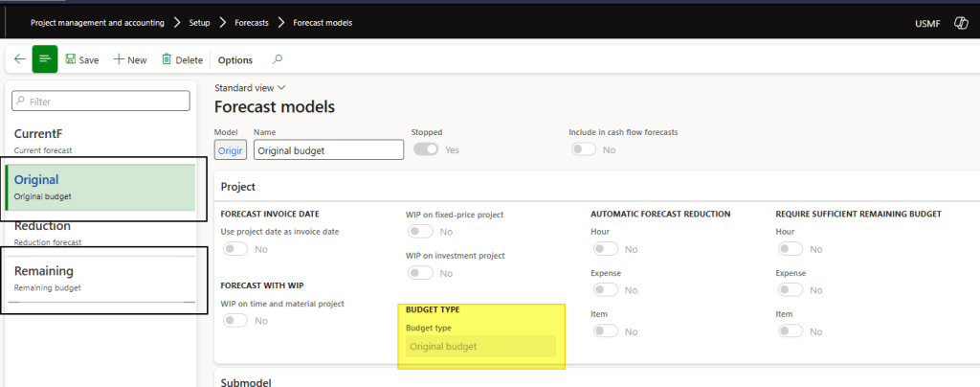Click Forecasts in the breadcrumb
Viewport: 980px width, 387px height.
pyautogui.click(x=254, y=22)
